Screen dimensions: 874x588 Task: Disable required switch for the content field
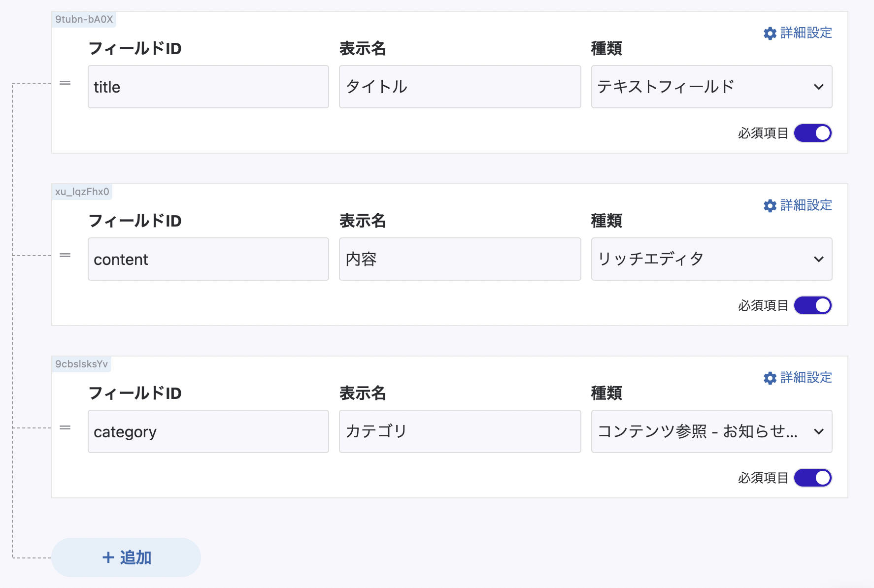[x=812, y=305]
